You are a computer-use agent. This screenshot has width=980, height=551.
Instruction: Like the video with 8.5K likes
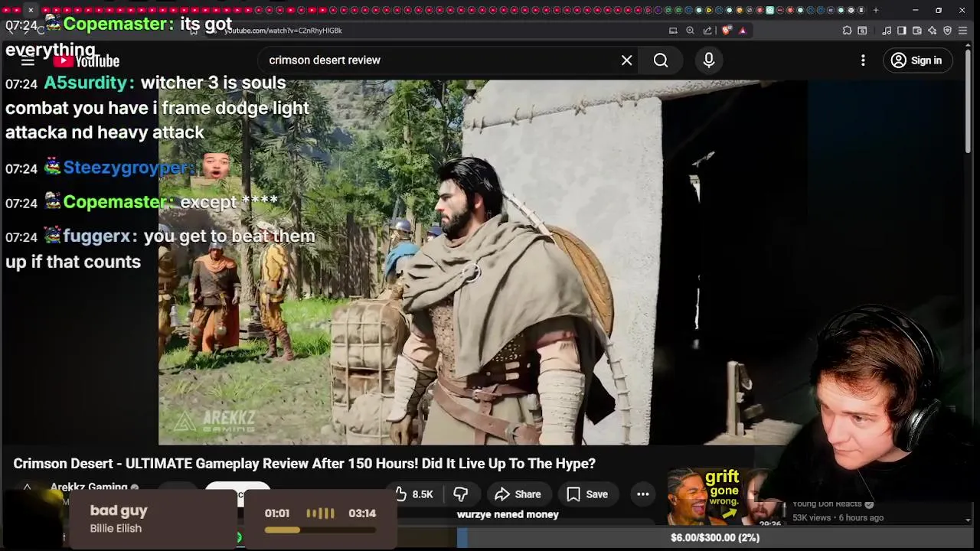415,494
